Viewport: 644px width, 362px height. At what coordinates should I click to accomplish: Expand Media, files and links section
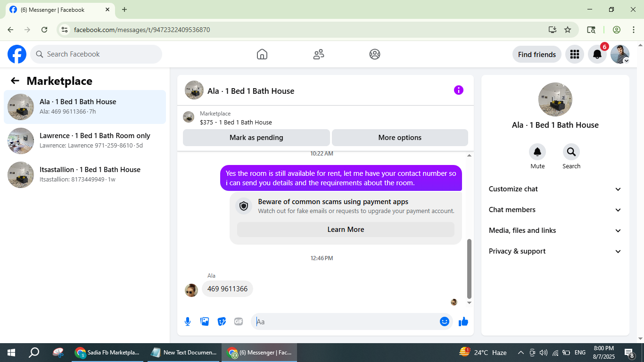pos(555,230)
